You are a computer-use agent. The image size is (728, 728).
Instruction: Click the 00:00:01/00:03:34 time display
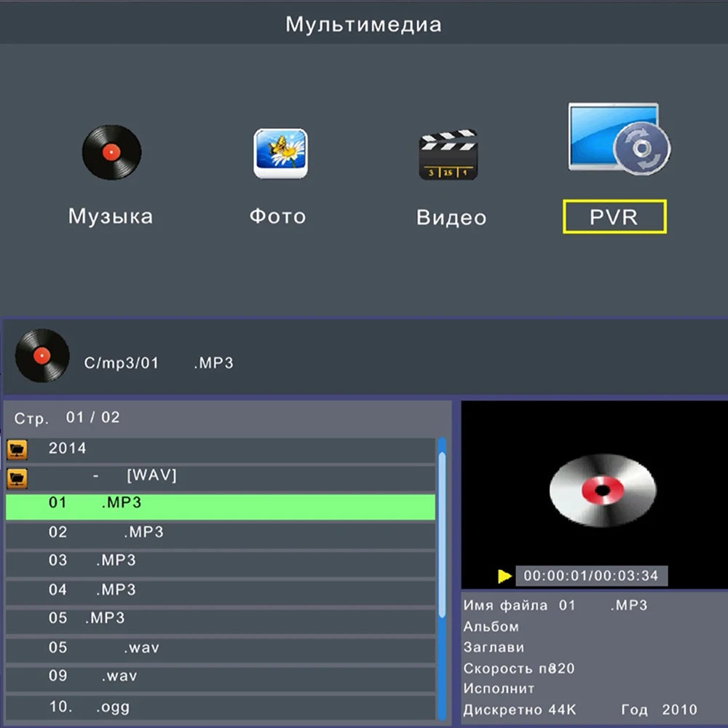click(x=591, y=576)
